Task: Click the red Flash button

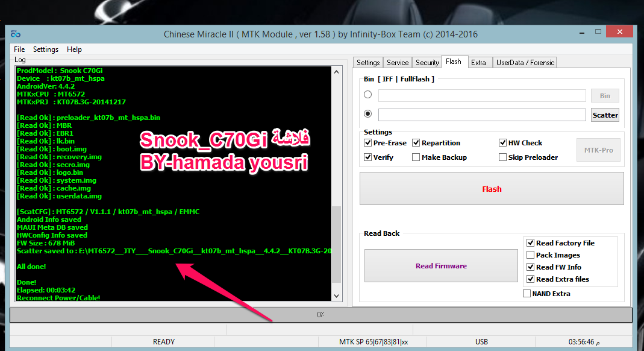Action: pos(492,189)
